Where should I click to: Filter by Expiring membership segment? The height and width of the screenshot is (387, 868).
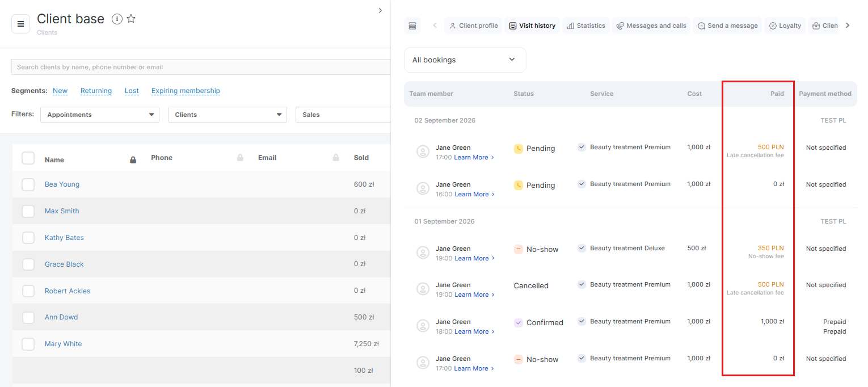point(186,91)
